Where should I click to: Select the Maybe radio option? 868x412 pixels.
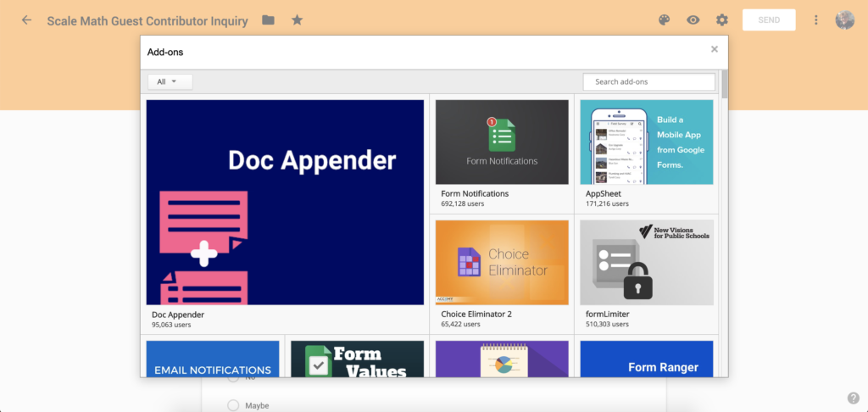coord(233,405)
